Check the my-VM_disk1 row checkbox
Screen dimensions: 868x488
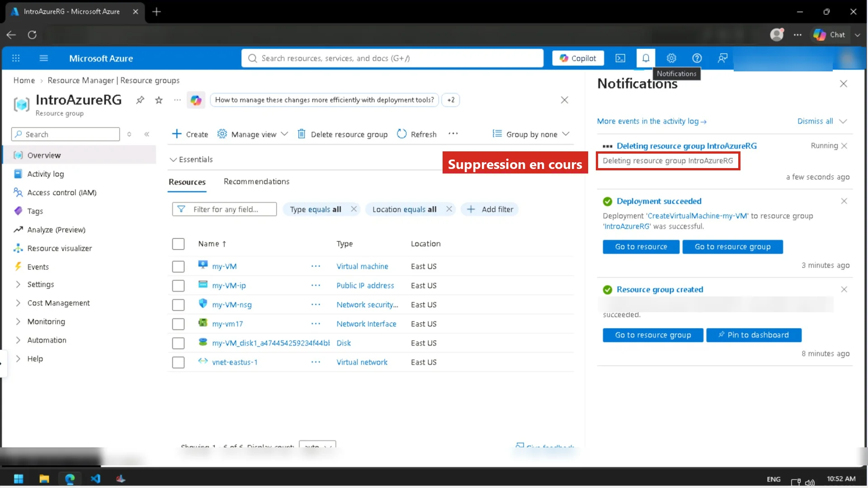click(178, 343)
